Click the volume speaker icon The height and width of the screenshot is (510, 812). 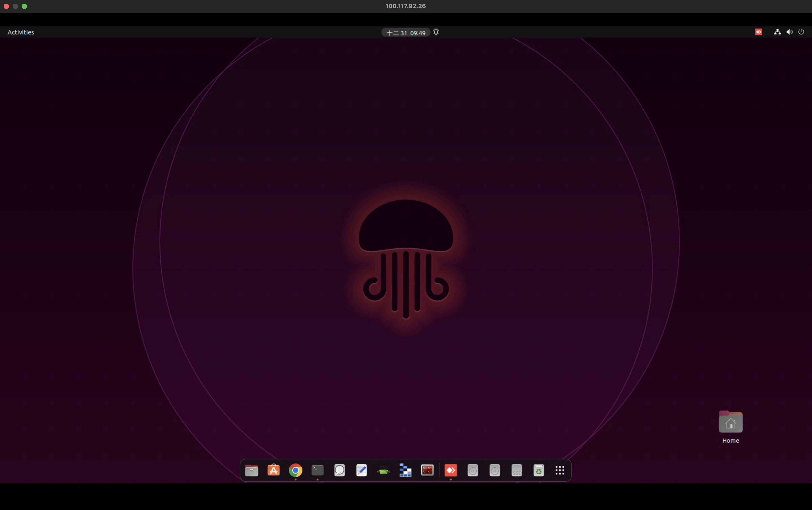(789, 32)
